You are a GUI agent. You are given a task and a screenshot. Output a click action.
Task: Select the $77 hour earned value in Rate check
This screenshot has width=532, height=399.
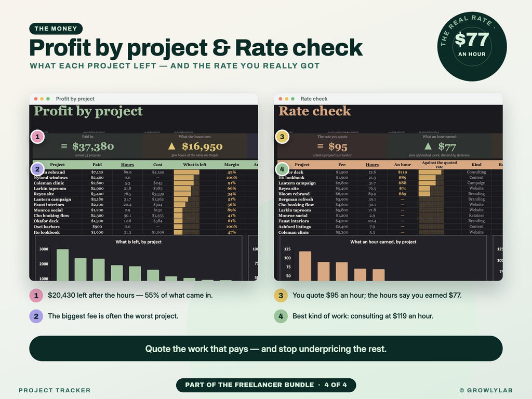click(447, 147)
